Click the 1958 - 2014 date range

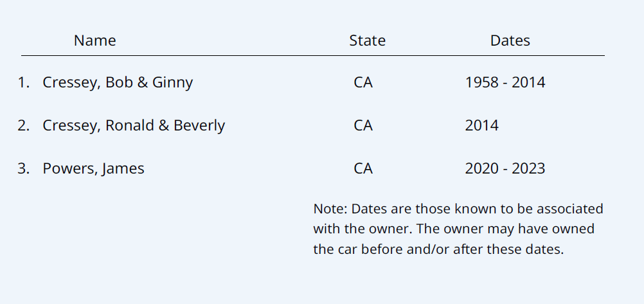click(505, 83)
